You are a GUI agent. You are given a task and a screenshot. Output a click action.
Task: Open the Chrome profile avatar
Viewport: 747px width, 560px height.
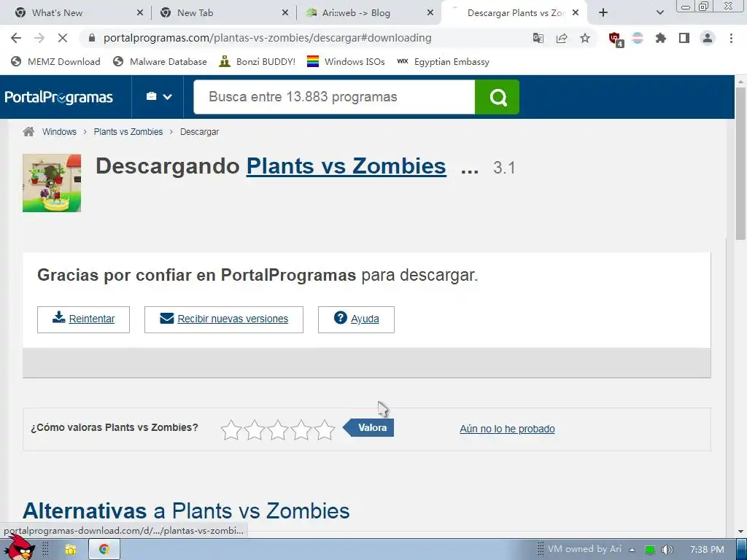point(708,38)
